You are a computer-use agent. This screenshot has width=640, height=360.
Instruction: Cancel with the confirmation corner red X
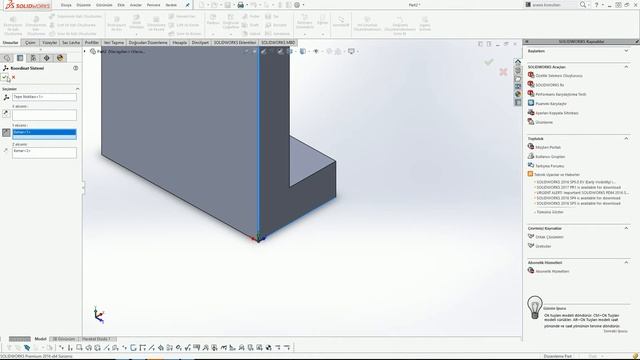pyautogui.click(x=503, y=72)
